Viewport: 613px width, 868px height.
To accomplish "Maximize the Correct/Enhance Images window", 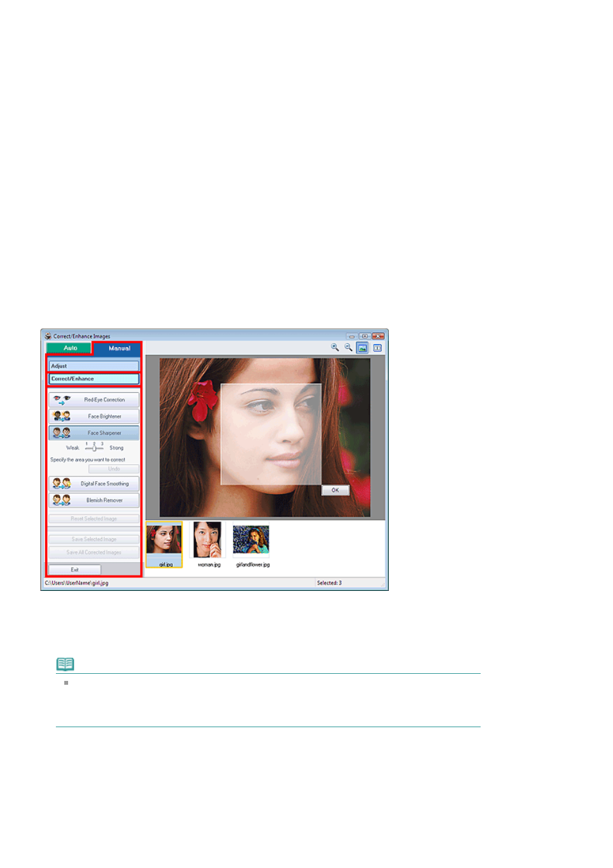I will (x=364, y=336).
